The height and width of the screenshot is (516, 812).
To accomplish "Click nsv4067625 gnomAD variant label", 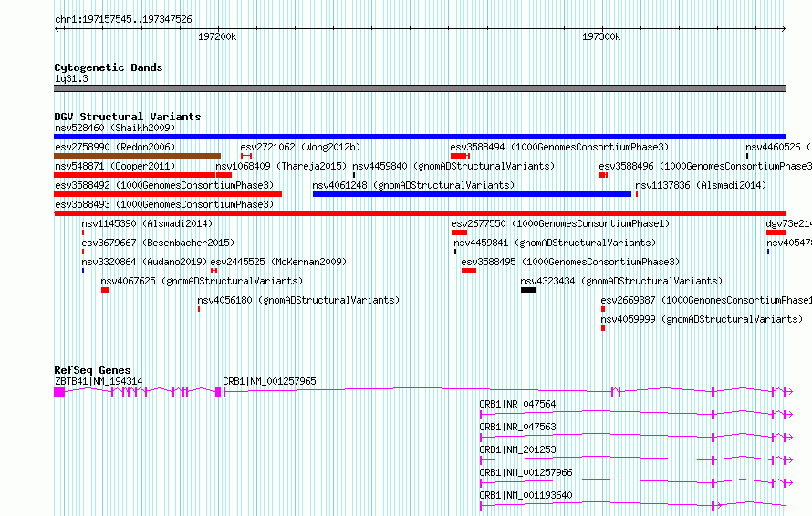I will [x=202, y=281].
